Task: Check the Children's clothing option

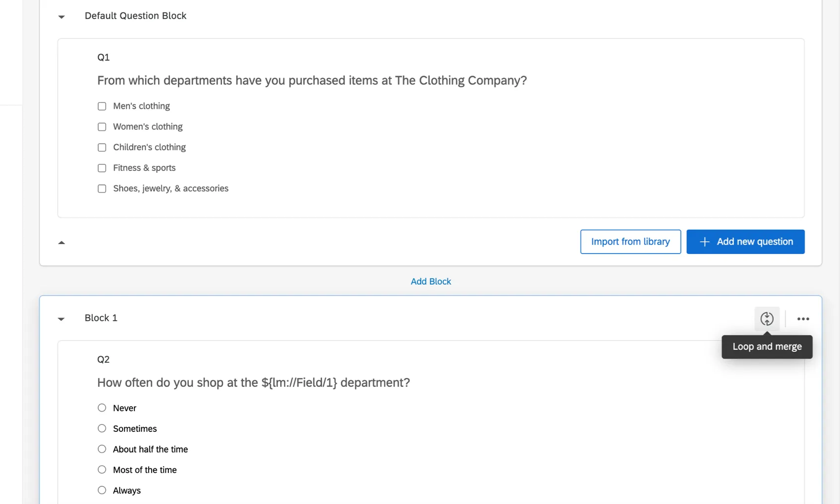Action: pyautogui.click(x=102, y=147)
